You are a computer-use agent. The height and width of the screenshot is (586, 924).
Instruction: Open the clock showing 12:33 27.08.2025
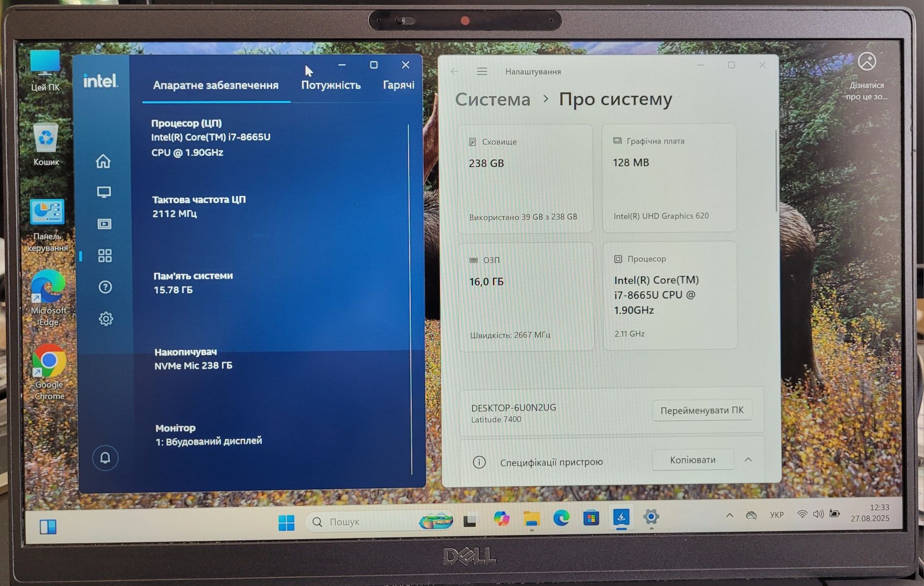coord(870,512)
